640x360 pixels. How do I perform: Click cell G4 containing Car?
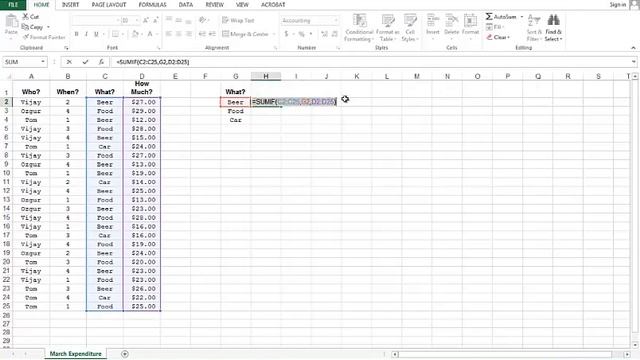point(236,120)
